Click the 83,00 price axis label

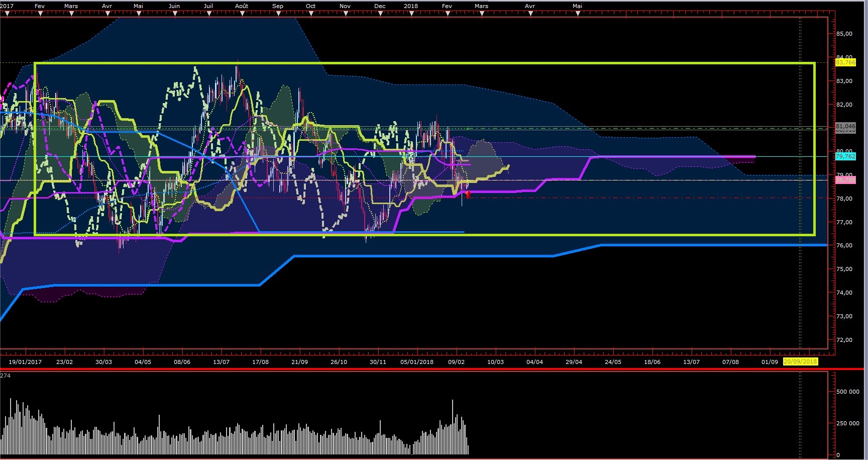(844, 81)
